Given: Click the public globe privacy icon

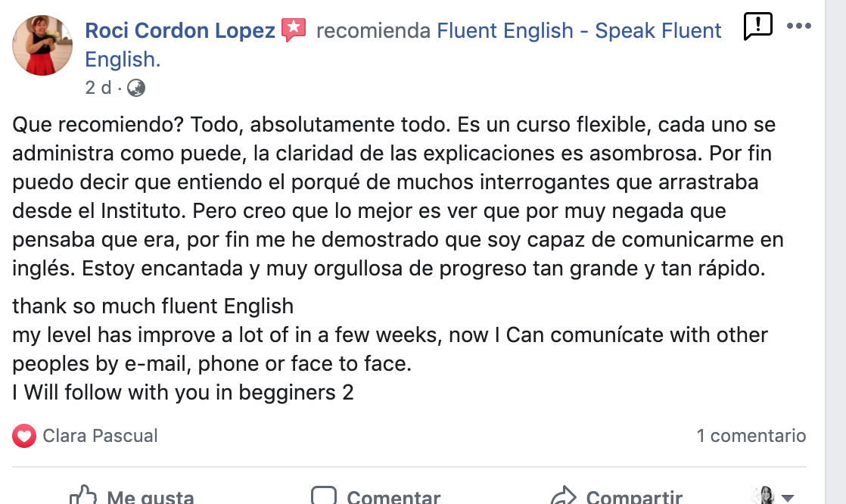Looking at the screenshot, I should click(x=136, y=88).
